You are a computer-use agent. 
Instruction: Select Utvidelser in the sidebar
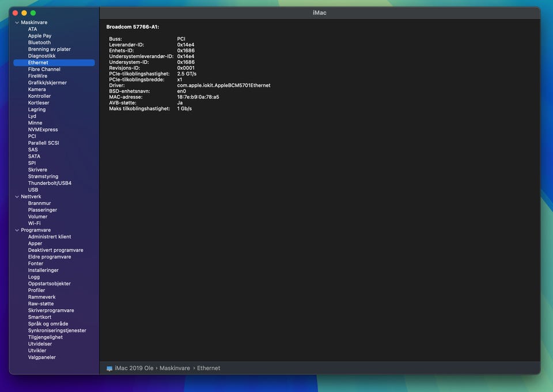(40, 344)
